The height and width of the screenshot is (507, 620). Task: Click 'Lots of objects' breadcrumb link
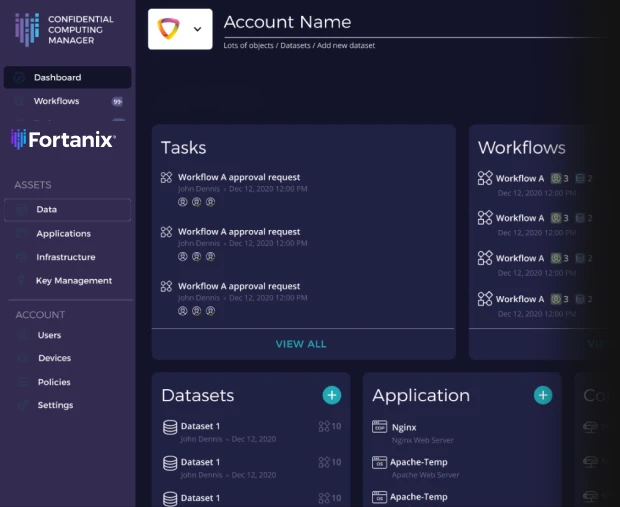point(248,45)
